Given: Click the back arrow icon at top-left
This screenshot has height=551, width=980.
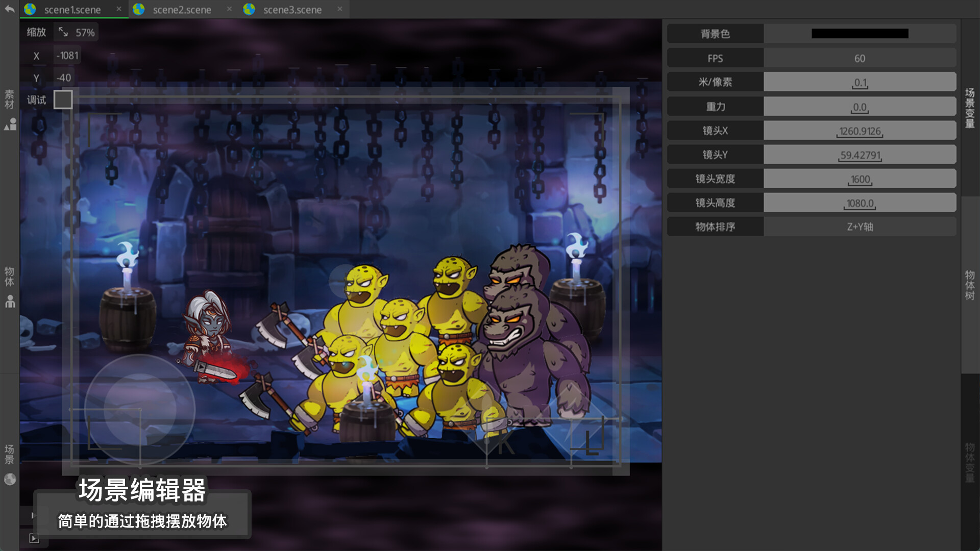Looking at the screenshot, I should (9, 9).
